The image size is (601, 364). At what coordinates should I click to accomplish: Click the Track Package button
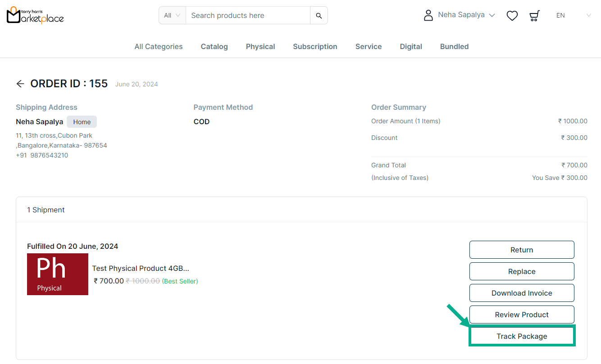[522, 336]
